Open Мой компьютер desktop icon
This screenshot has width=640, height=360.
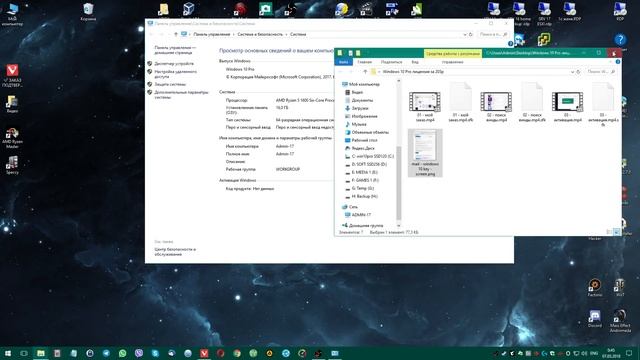(x=12, y=14)
